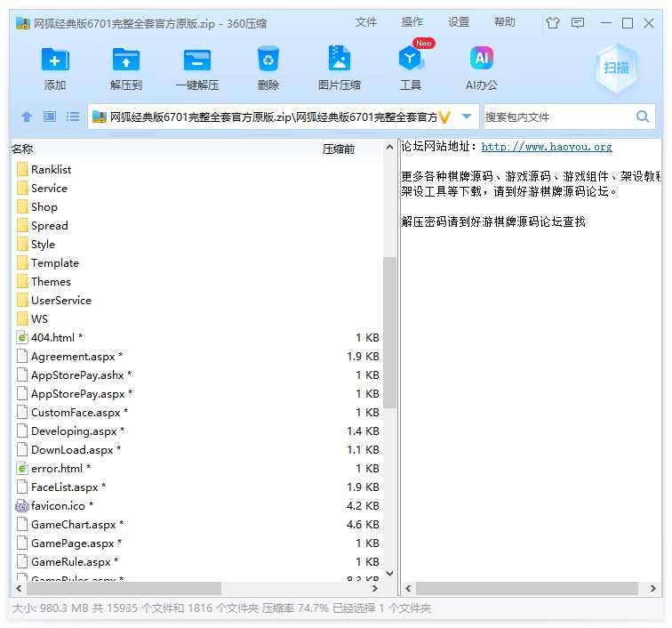The height and width of the screenshot is (628, 672).
Task: Select the Agreement.aspx file
Action: (x=69, y=357)
